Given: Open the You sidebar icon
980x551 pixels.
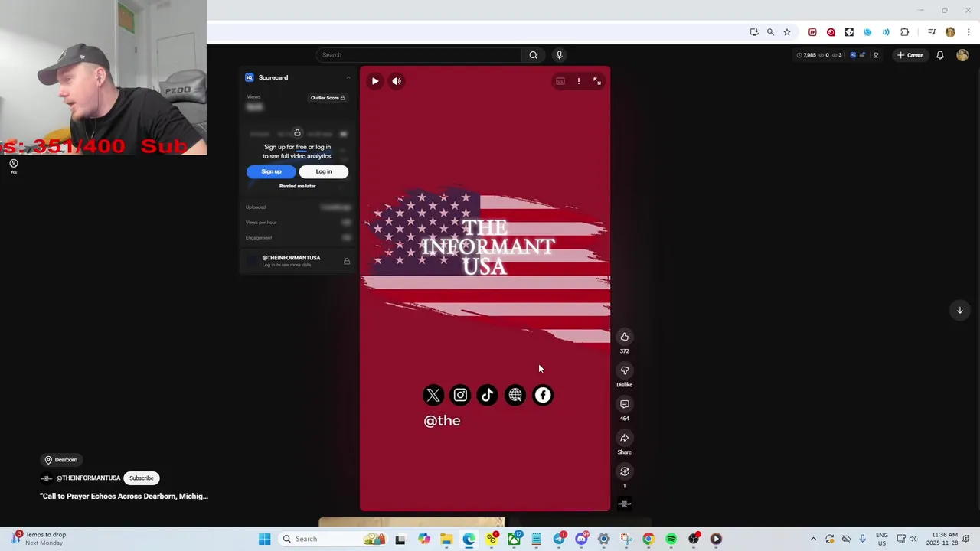Looking at the screenshot, I should click(x=13, y=166).
